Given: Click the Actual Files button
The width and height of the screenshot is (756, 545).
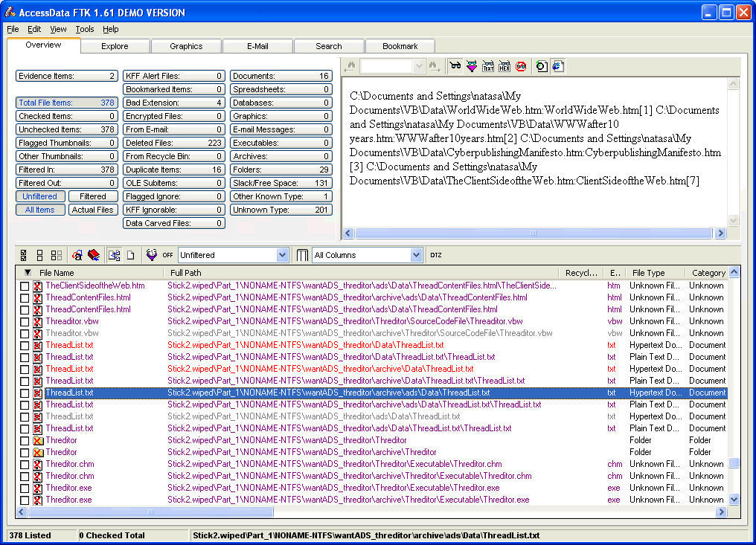Looking at the screenshot, I should point(93,210).
